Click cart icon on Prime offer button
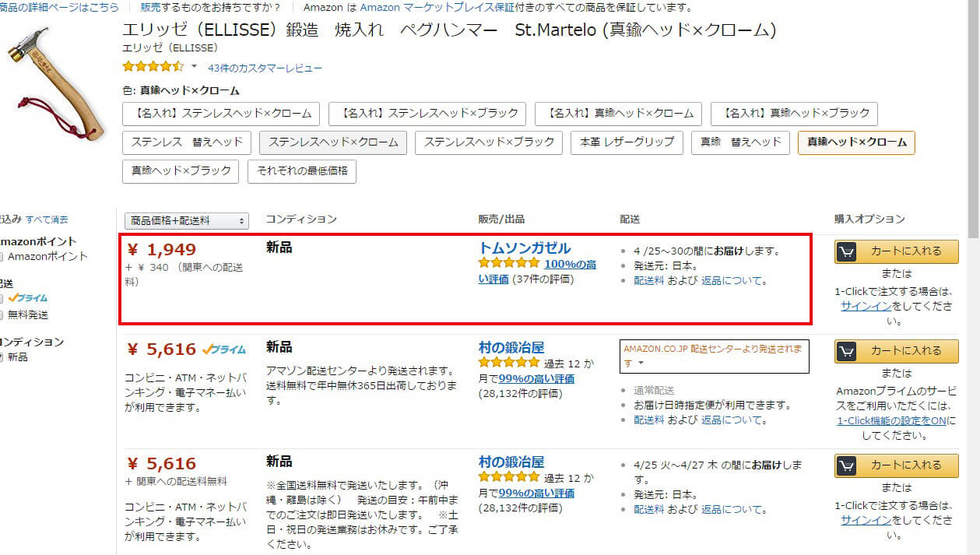The width and height of the screenshot is (980, 555). [x=847, y=350]
